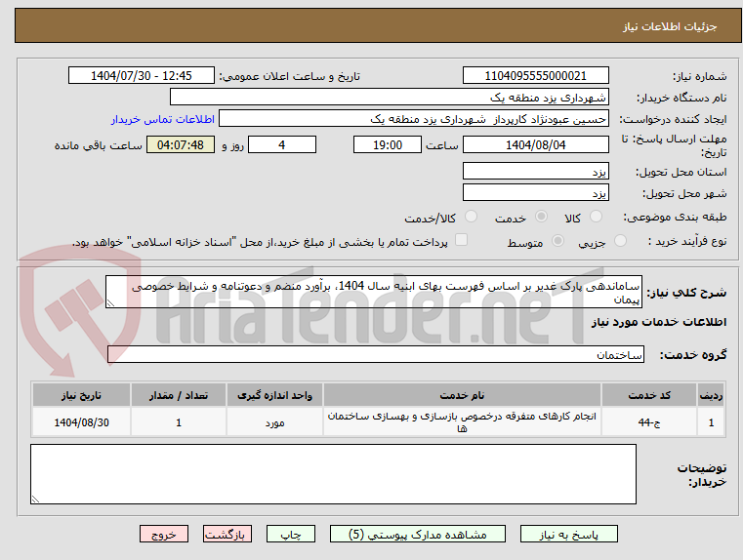The height and width of the screenshot is (560, 743).
Task: Click the بازگشت back button
Action: 227,534
